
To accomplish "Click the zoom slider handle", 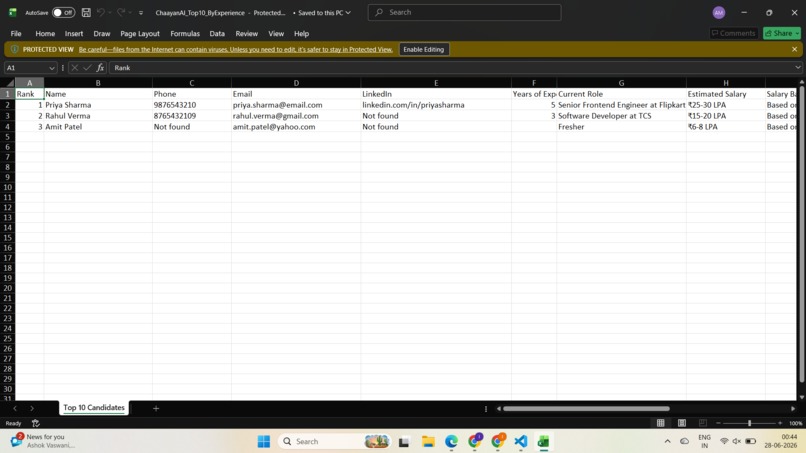I will [749, 423].
